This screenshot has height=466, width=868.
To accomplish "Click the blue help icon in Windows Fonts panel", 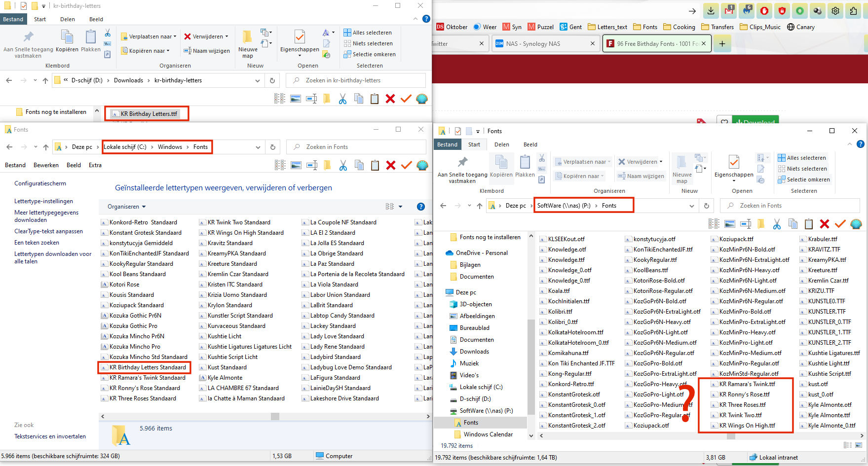I will click(420, 207).
